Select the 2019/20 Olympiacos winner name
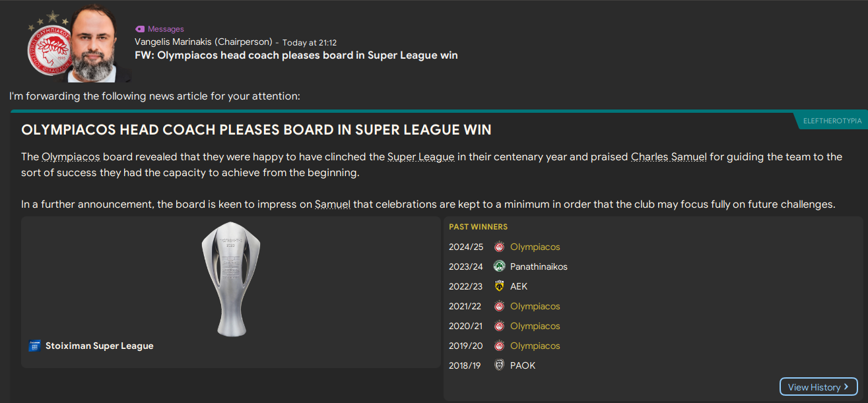The height and width of the screenshot is (403, 868). [x=535, y=346]
